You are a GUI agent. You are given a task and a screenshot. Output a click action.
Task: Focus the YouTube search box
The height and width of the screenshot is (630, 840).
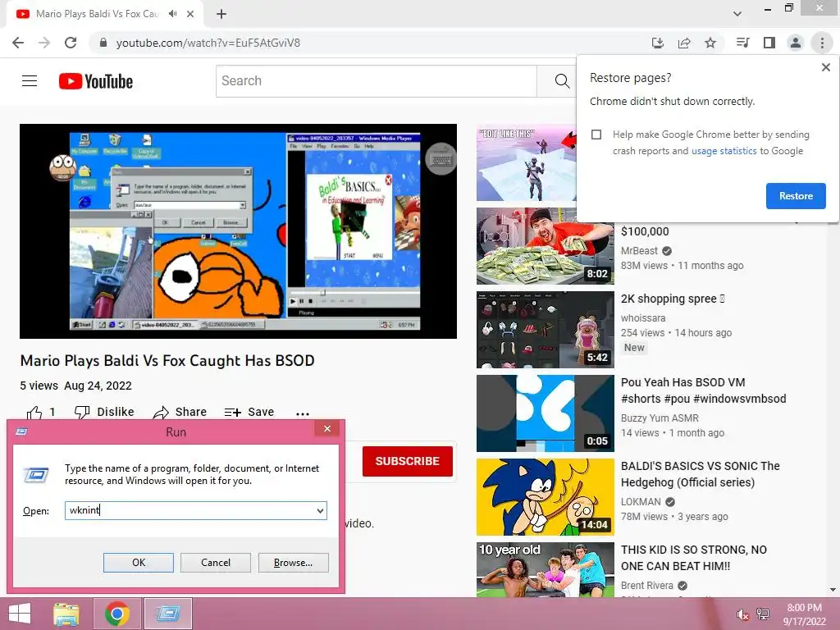pos(376,81)
